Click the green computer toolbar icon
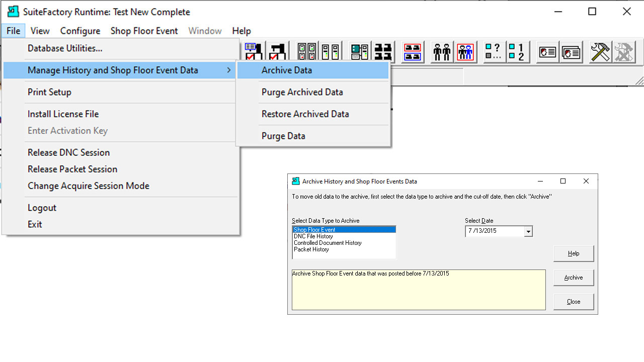Image resolution: width=644 pixels, height=362 pixels. point(360,52)
